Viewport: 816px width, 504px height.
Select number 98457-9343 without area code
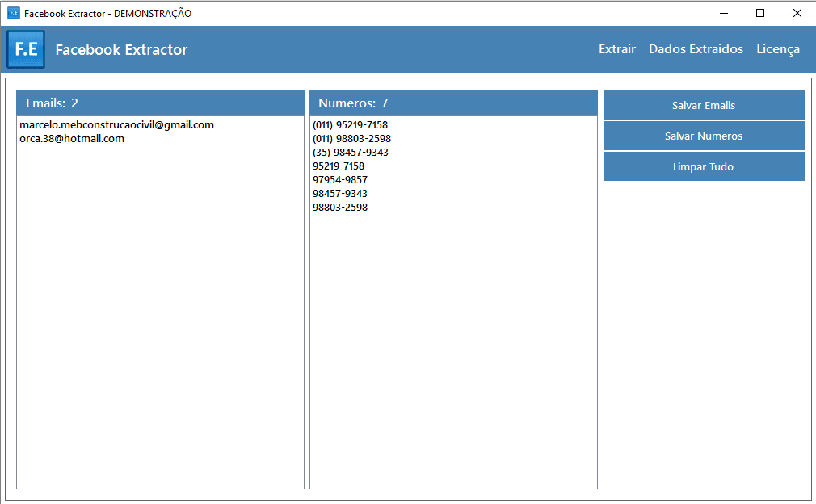tap(340, 194)
